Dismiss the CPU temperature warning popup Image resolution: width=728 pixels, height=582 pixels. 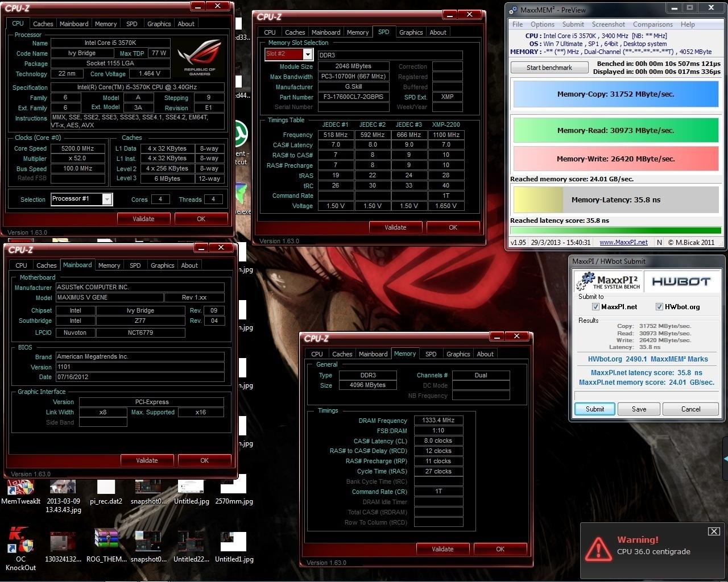click(714, 531)
